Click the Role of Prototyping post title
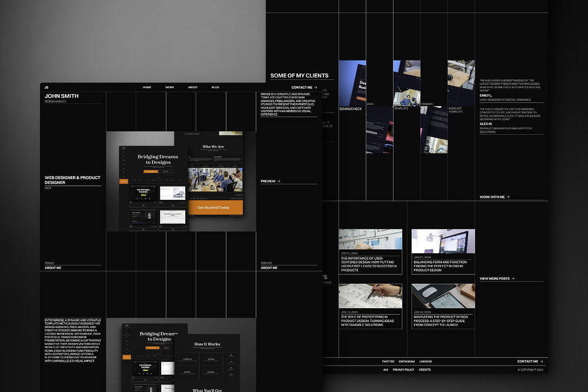 coord(368,321)
